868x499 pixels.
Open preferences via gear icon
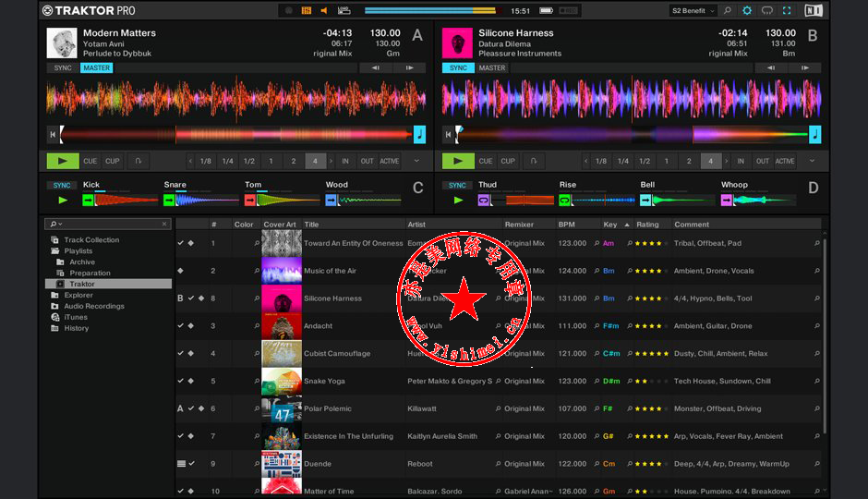(747, 10)
